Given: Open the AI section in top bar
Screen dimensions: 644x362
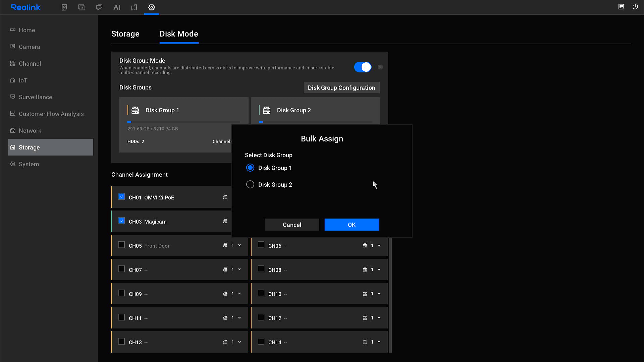Looking at the screenshot, I should (117, 7).
